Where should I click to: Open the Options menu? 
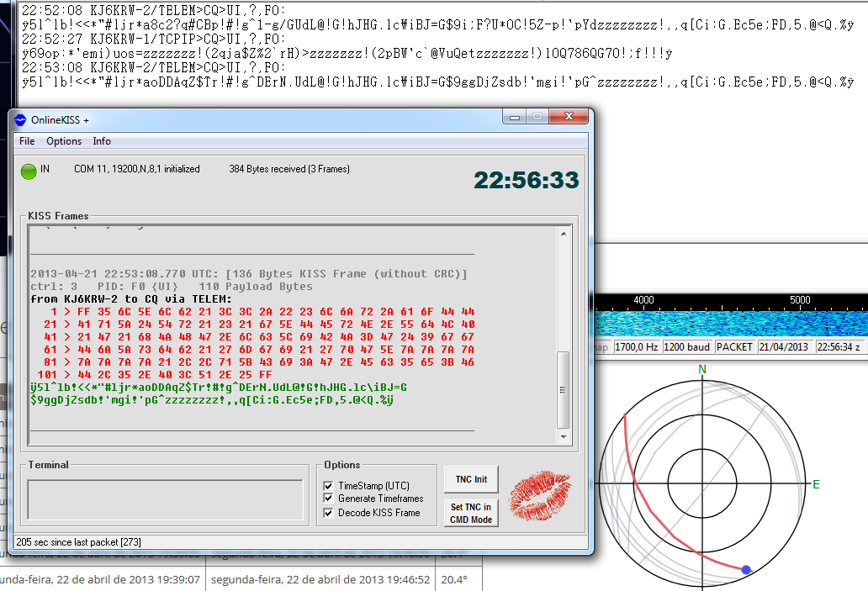click(x=64, y=141)
